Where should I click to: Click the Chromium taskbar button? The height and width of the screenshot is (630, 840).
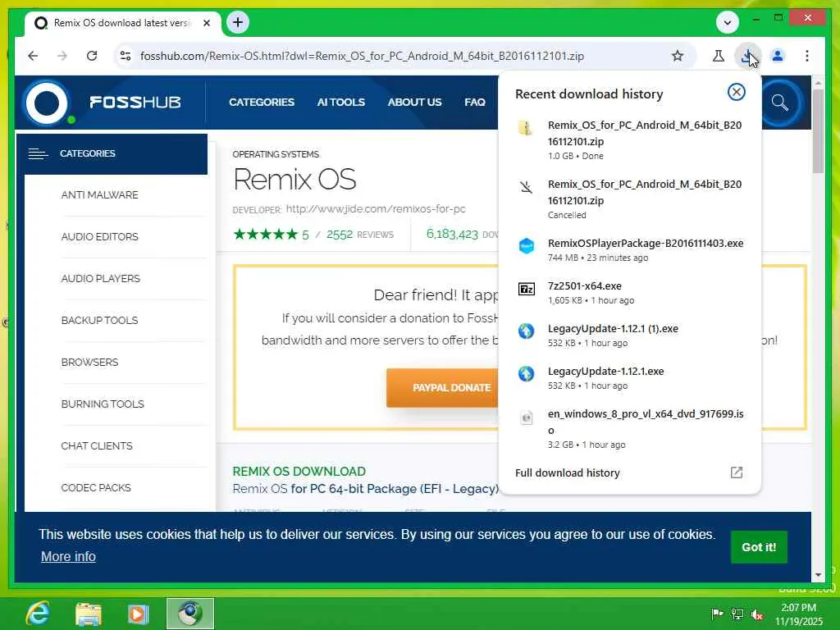point(189,614)
